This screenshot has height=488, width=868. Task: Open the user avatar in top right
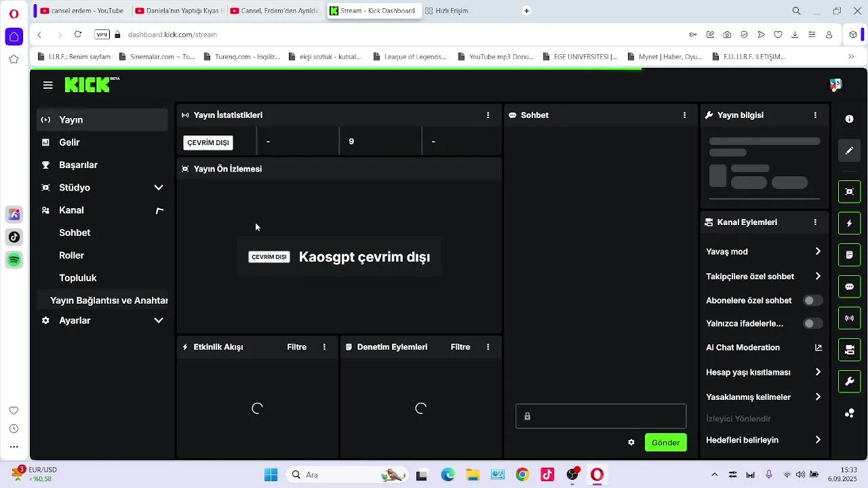coord(835,85)
